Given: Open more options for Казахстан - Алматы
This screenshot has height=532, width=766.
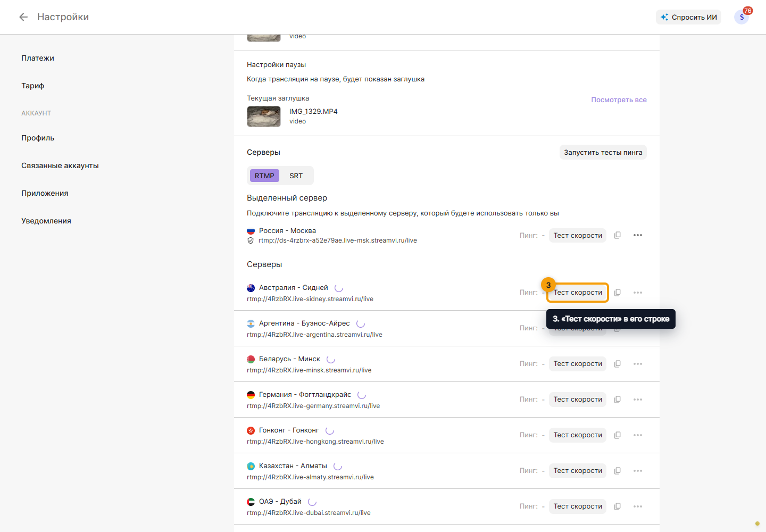Looking at the screenshot, I should coord(638,471).
